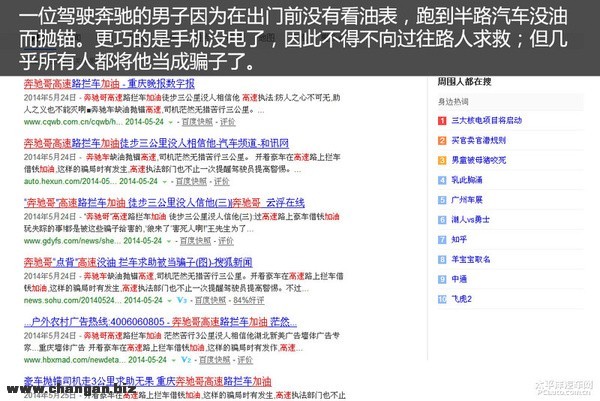
Task: Open 百度快照 for the www.hbxmad.com result
Action: pyautogui.click(x=214, y=360)
